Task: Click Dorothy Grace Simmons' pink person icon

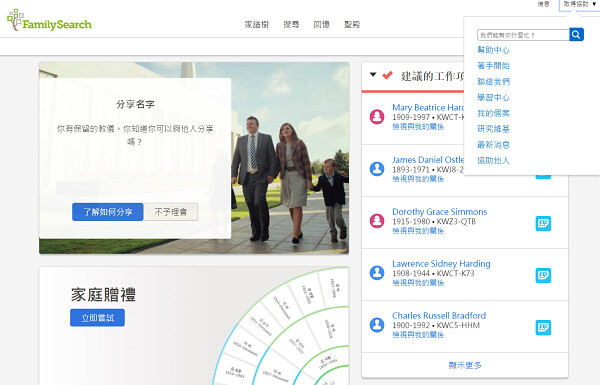Action: click(377, 220)
